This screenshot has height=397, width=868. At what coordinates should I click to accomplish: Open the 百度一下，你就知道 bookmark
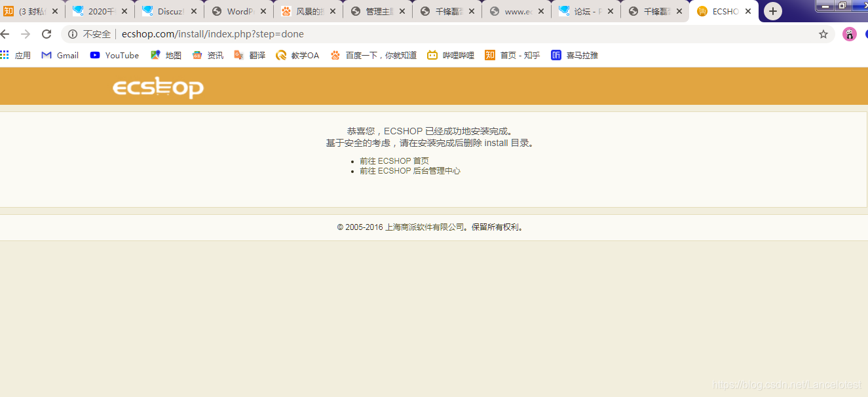(x=373, y=56)
